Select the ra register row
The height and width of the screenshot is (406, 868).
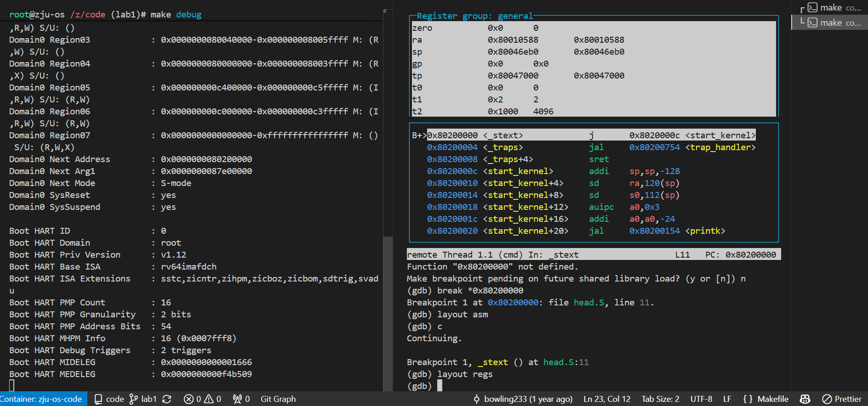pos(593,40)
